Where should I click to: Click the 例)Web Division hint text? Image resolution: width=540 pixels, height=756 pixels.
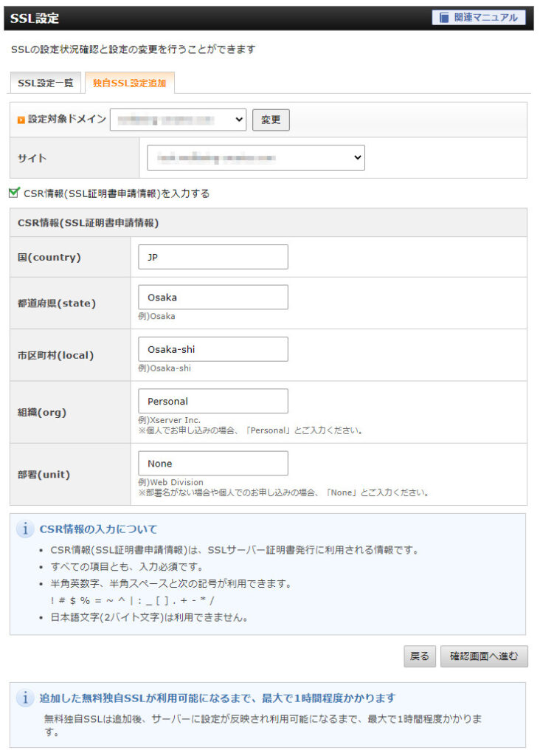[x=170, y=482]
